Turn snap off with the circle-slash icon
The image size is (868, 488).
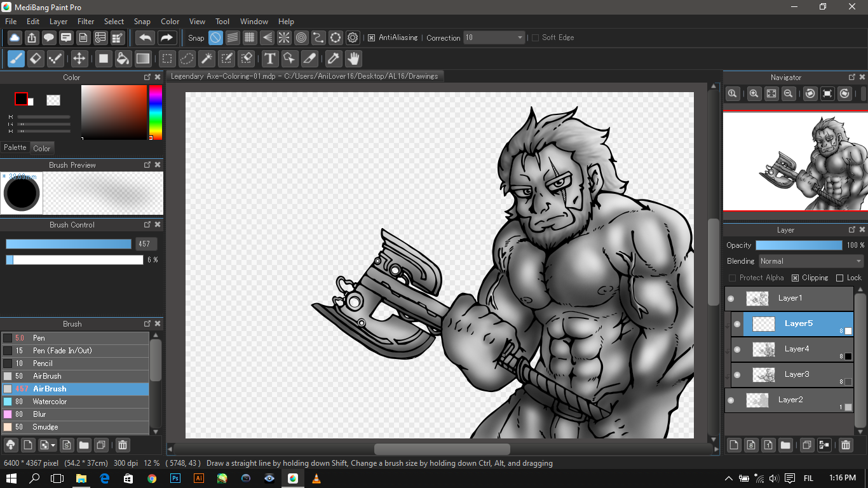pos(215,37)
